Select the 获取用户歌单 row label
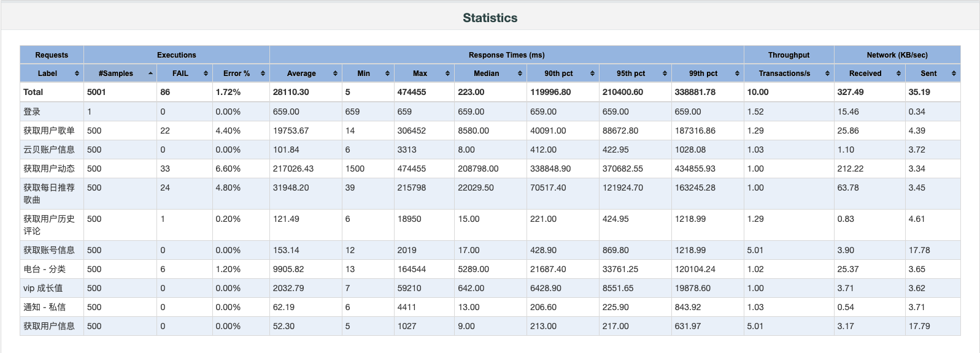The width and height of the screenshot is (980, 353). pos(49,131)
